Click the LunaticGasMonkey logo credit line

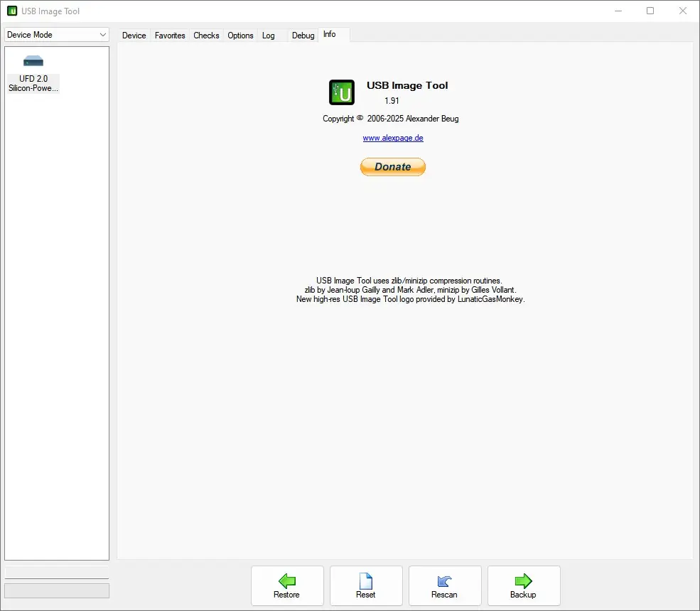click(x=411, y=300)
